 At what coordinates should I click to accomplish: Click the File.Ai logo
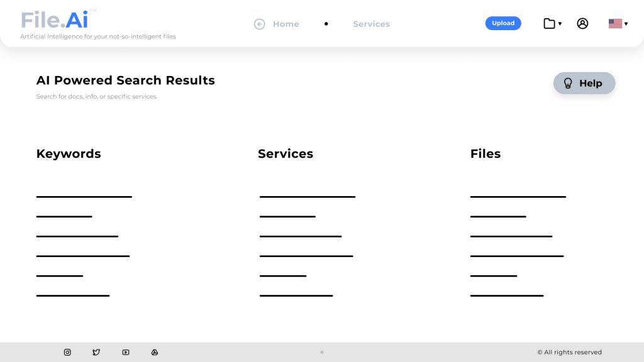[x=55, y=20]
